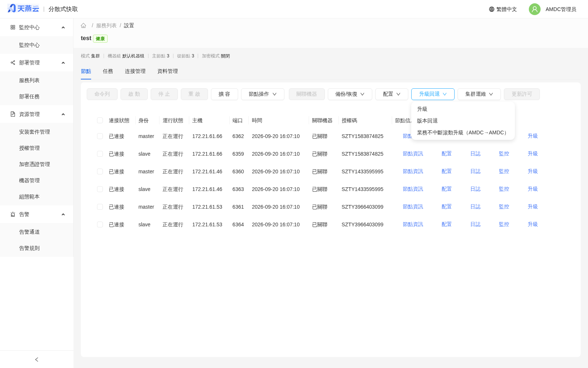
Task: Open 服務列表 in the sidebar
Action: coord(29,80)
